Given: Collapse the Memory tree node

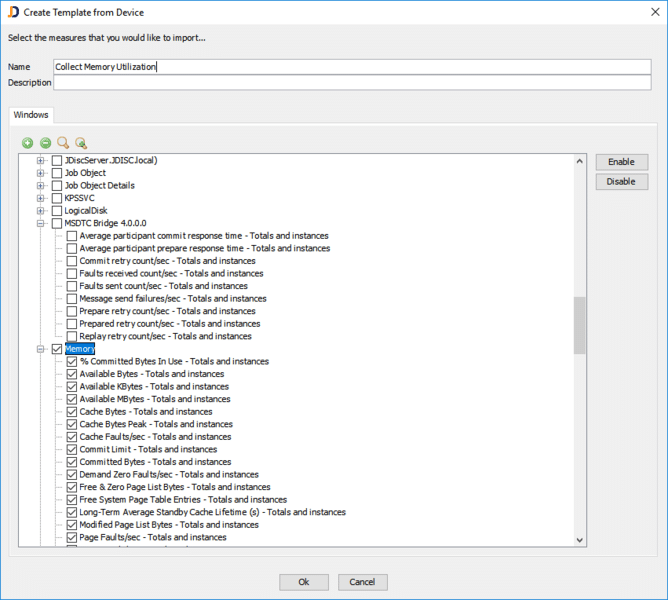Looking at the screenshot, I should tap(41, 349).
